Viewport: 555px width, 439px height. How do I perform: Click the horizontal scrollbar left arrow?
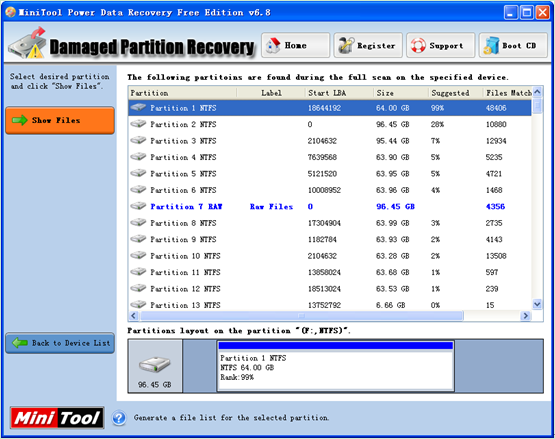(x=134, y=315)
